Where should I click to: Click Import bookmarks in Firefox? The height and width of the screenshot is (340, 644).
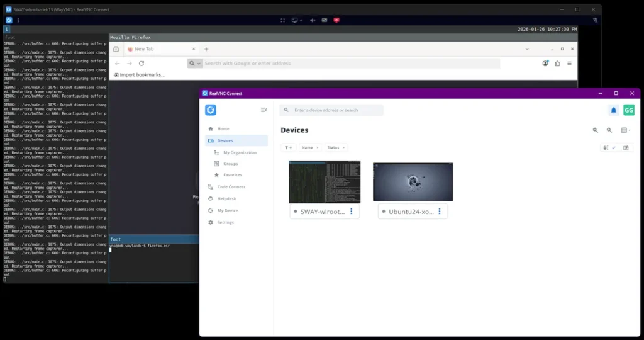pos(140,75)
